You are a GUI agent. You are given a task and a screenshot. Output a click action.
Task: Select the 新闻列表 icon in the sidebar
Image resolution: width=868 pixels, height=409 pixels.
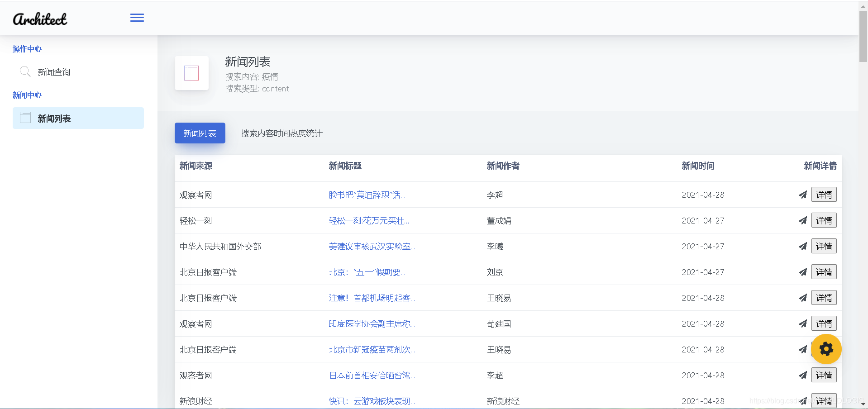point(25,117)
